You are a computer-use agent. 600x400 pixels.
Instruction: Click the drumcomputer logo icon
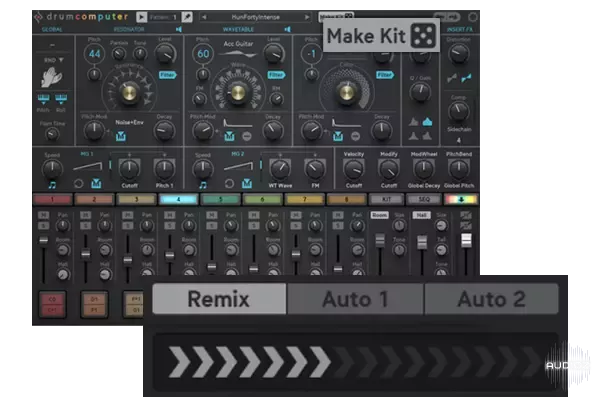tap(38, 17)
